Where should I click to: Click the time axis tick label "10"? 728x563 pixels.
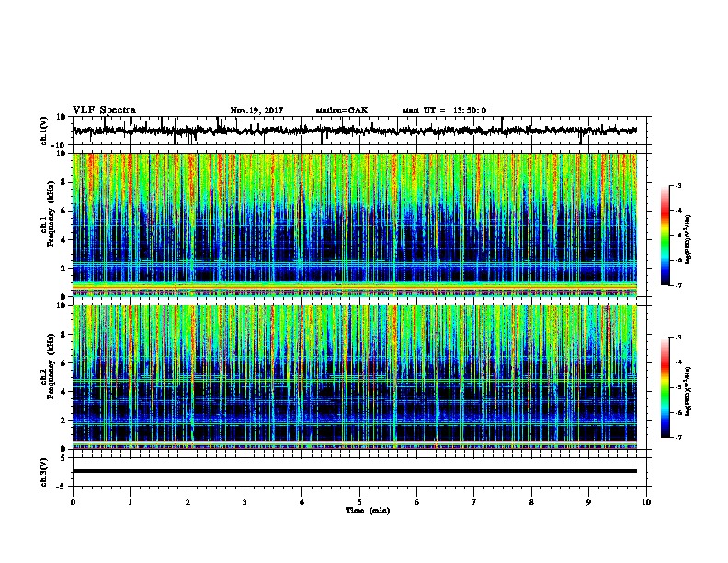pyautogui.click(x=646, y=502)
